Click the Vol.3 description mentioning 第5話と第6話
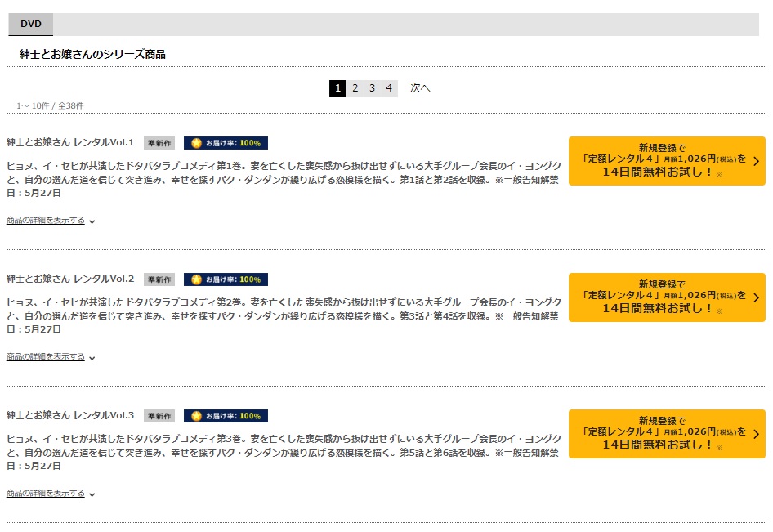 click(x=284, y=453)
